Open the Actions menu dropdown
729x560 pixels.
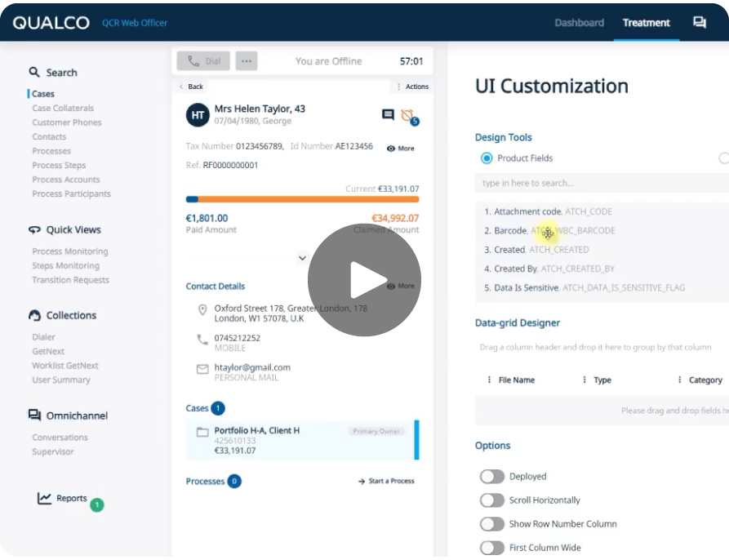(412, 87)
